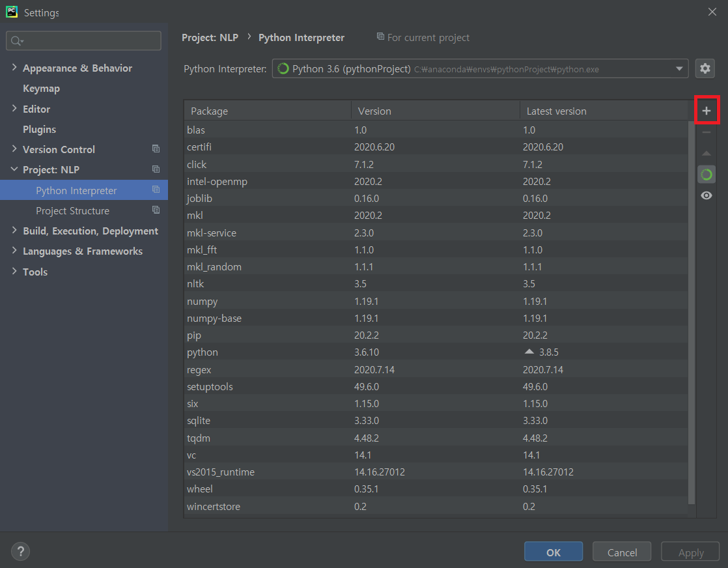
Task: Select the certifi package row
Action: tap(436, 147)
